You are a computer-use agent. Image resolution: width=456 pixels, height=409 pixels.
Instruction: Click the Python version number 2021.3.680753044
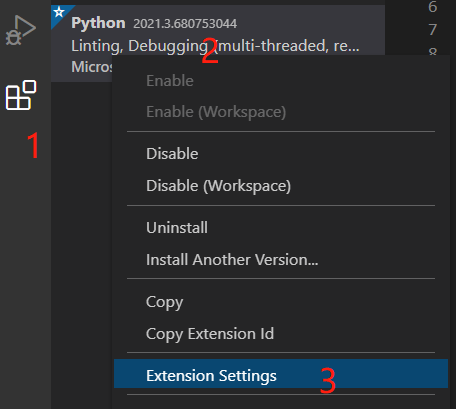[x=185, y=24]
